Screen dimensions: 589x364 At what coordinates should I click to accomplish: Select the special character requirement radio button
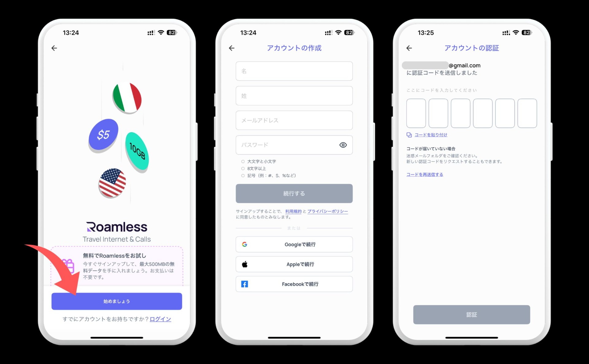(x=242, y=175)
